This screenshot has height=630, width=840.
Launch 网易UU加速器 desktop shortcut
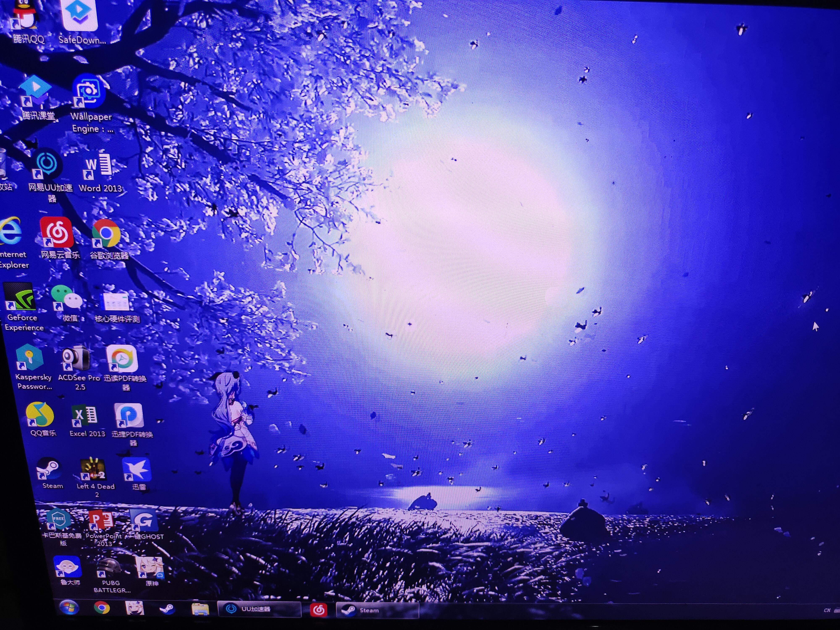47,164
